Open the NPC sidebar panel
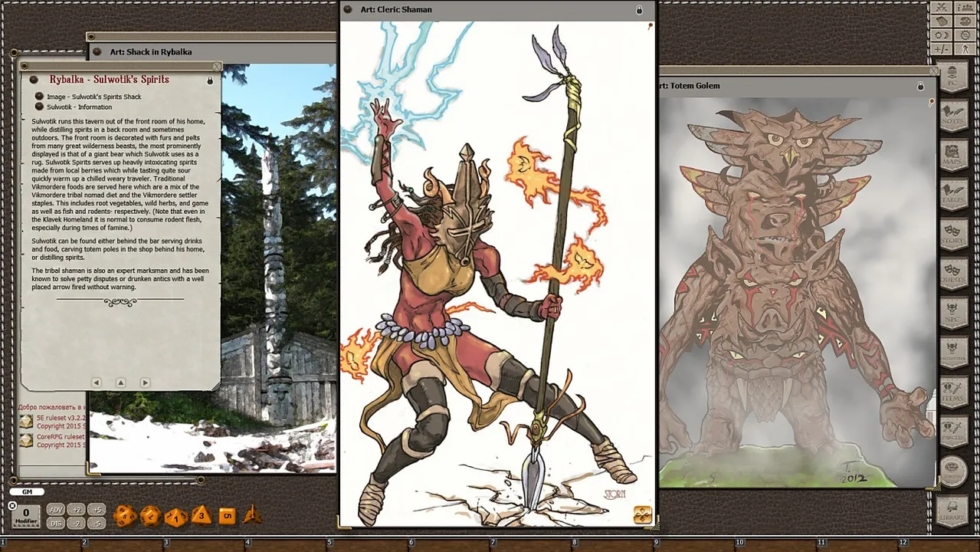980x552 pixels. tap(952, 313)
